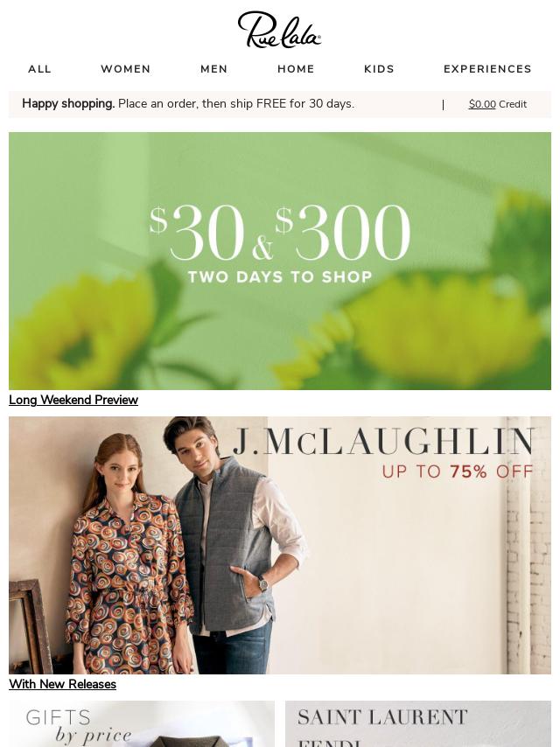560x747 pixels.
Task: Click the man in the gray vest
Action: coord(231,543)
